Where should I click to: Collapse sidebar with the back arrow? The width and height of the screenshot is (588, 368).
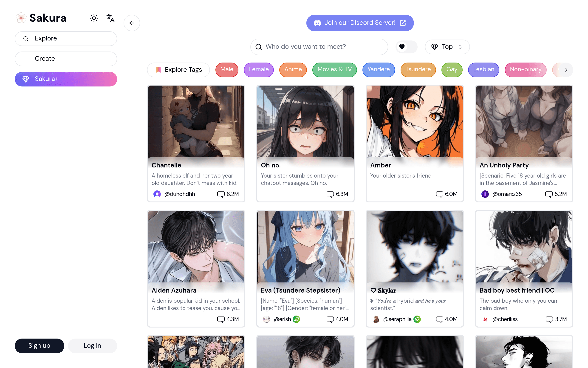pos(132,23)
